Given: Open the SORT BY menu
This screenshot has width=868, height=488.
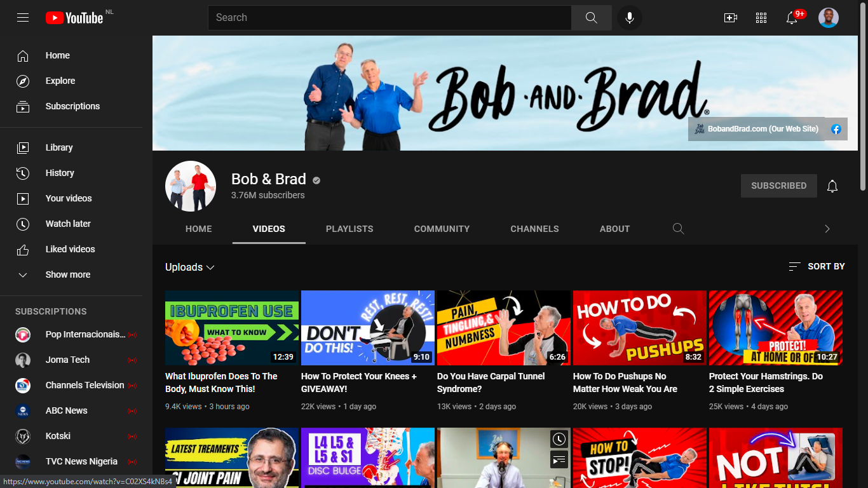Looking at the screenshot, I should [x=817, y=267].
